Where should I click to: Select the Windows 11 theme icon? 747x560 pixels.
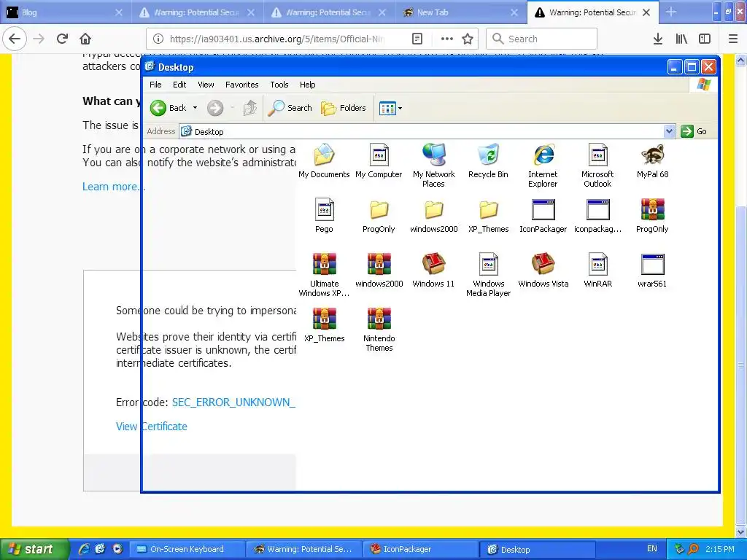point(433,264)
